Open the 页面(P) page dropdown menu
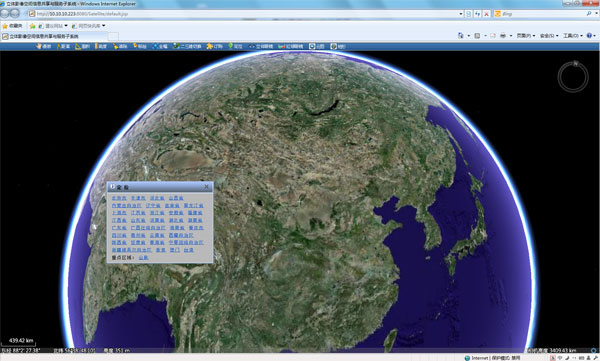The image size is (600, 361). tap(526, 36)
